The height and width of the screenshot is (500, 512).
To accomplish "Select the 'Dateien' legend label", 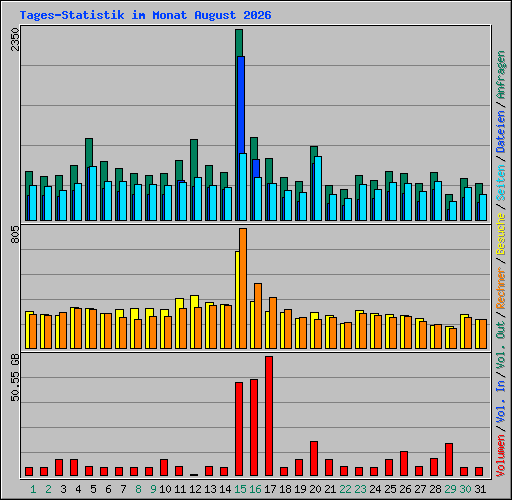I will pyautogui.click(x=501, y=131).
